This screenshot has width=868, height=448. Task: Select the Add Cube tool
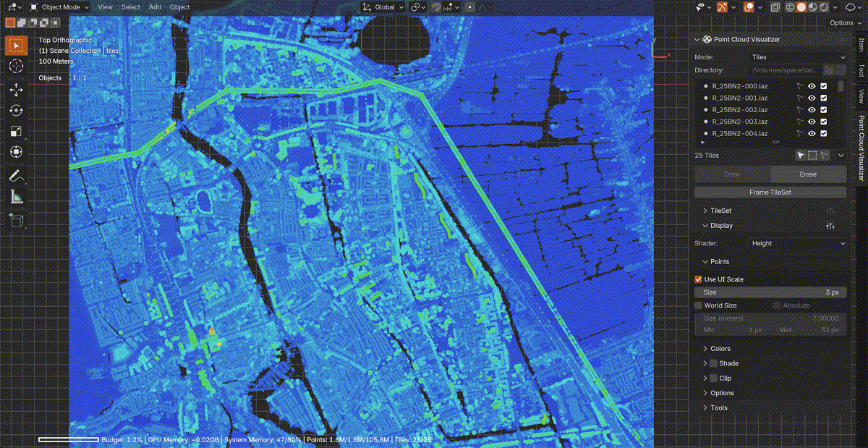point(16,219)
